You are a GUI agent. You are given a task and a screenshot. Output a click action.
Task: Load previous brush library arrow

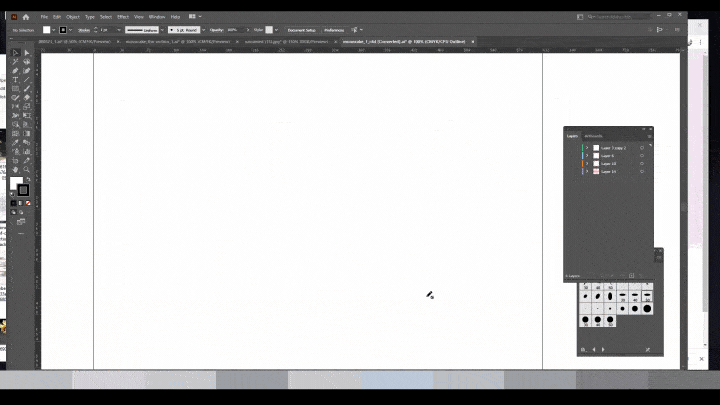[x=594, y=349]
